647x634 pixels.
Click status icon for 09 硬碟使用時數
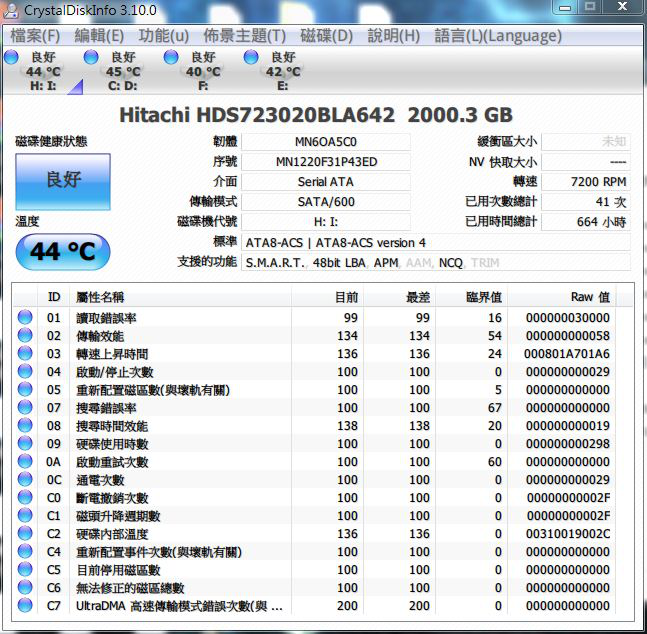tap(25, 443)
